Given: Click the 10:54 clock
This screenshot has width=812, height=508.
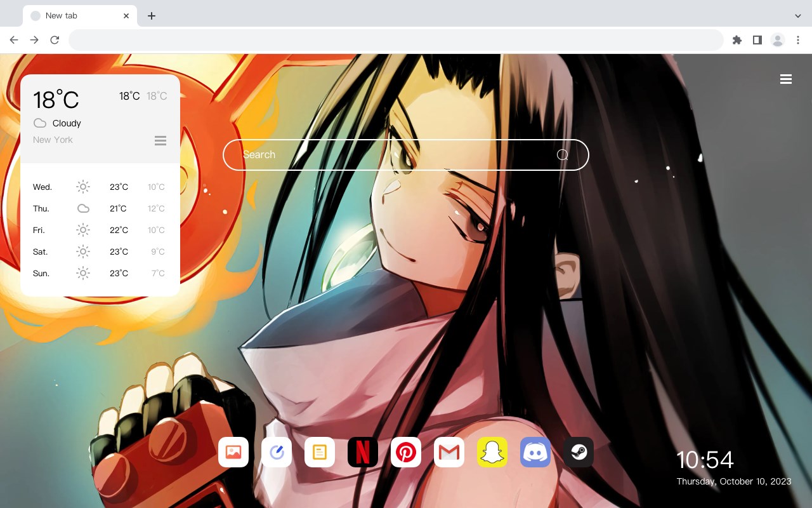Looking at the screenshot, I should 705,460.
